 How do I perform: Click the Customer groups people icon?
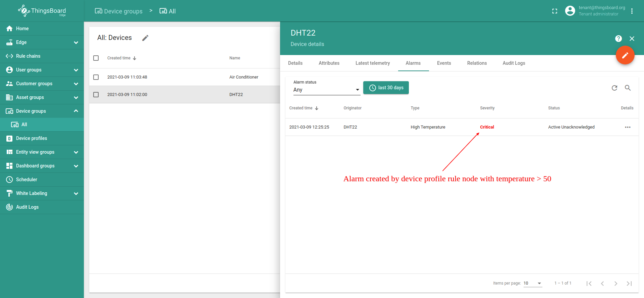(9, 84)
